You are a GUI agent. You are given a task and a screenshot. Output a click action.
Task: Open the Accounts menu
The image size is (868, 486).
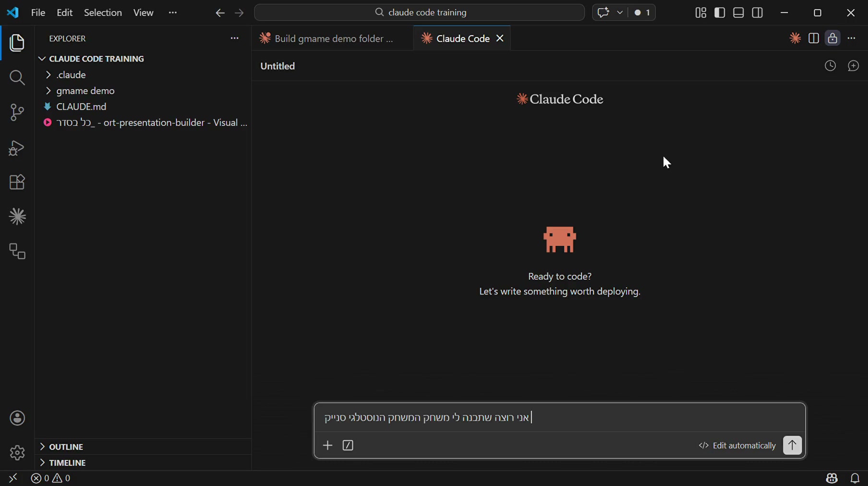pos(17,418)
